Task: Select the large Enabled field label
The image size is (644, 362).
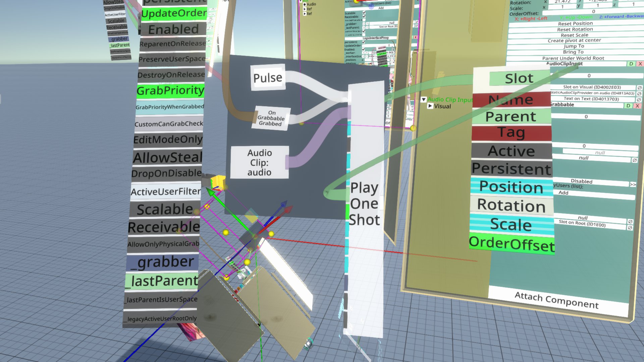Action: point(173,29)
